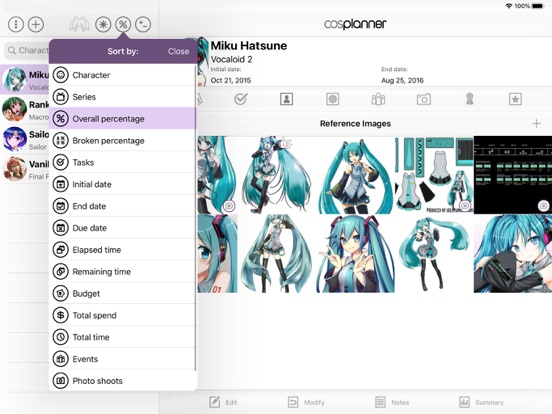Sort by Total spend
Screen dimensions: 552x414
[122, 315]
